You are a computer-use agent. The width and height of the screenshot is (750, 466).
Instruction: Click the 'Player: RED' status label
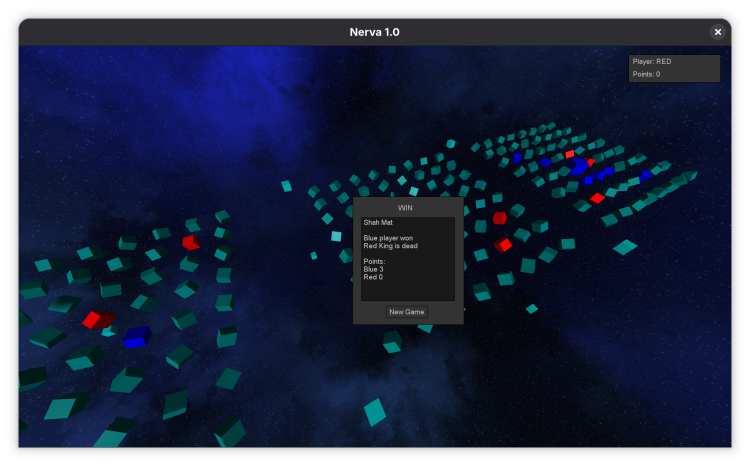(652, 61)
